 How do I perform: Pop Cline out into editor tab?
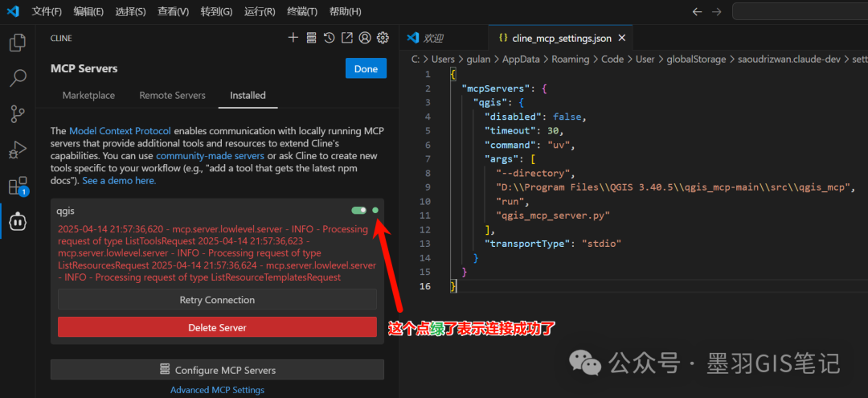pos(346,38)
